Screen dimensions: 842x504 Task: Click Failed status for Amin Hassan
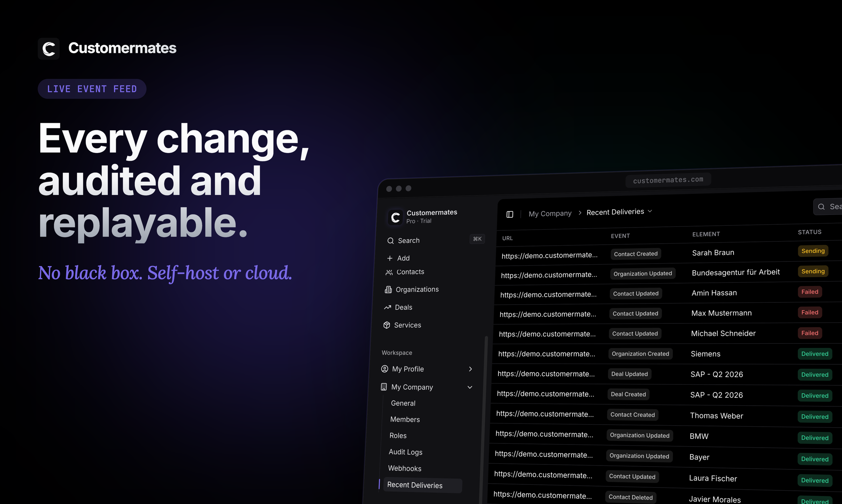click(810, 292)
